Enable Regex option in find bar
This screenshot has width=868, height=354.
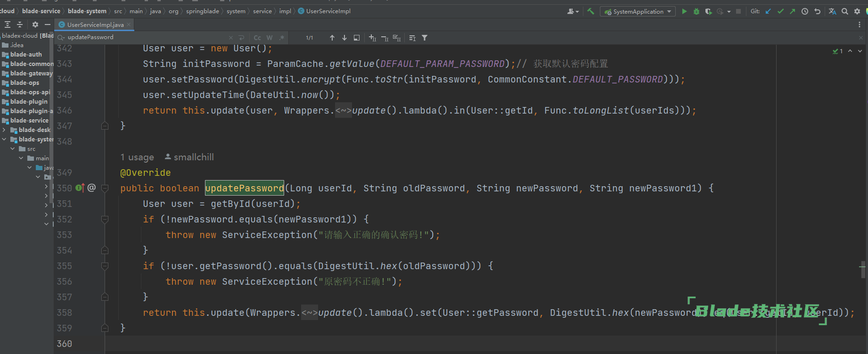282,38
